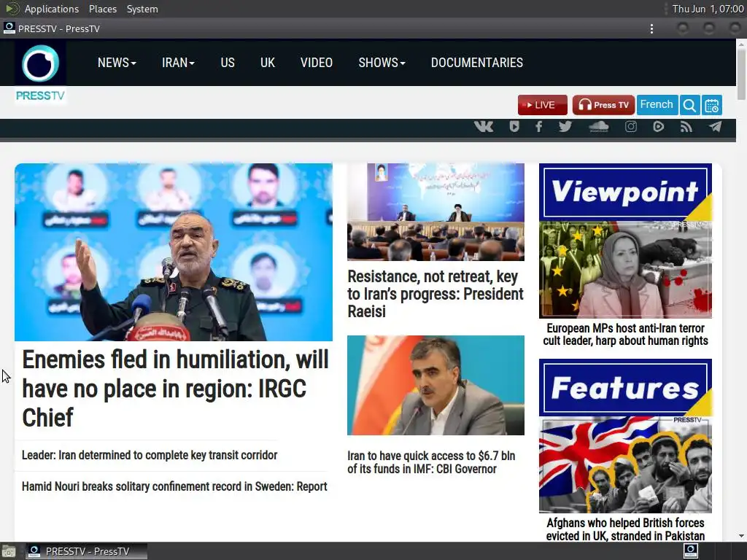Click the European MPs collage image
This screenshot has height=560, width=747.
pyautogui.click(x=625, y=270)
